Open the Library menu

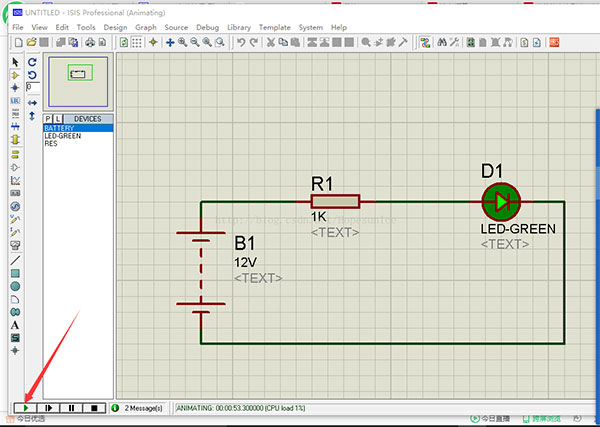(238, 27)
